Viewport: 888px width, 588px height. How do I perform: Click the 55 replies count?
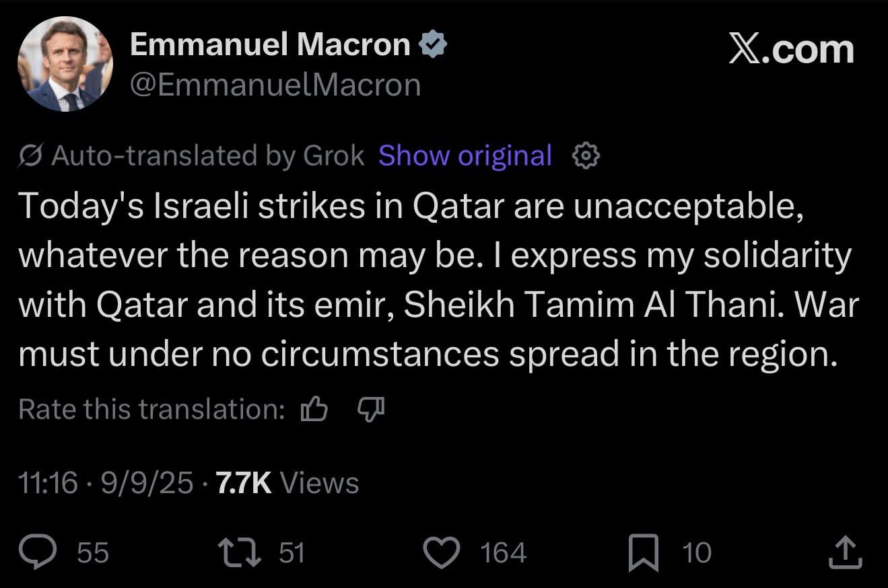pos(93,553)
